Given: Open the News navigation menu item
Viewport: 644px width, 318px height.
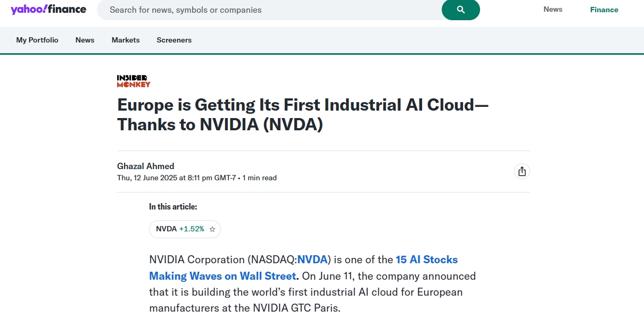Looking at the screenshot, I should (85, 40).
